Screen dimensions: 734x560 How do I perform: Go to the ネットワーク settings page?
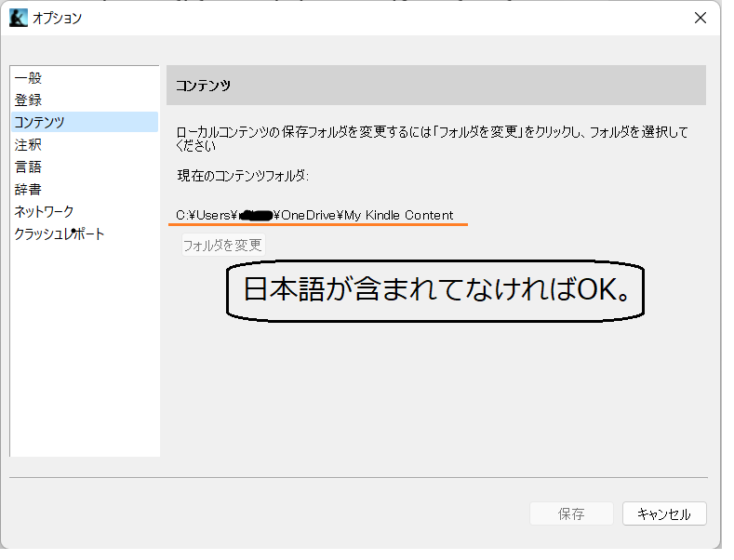(44, 212)
